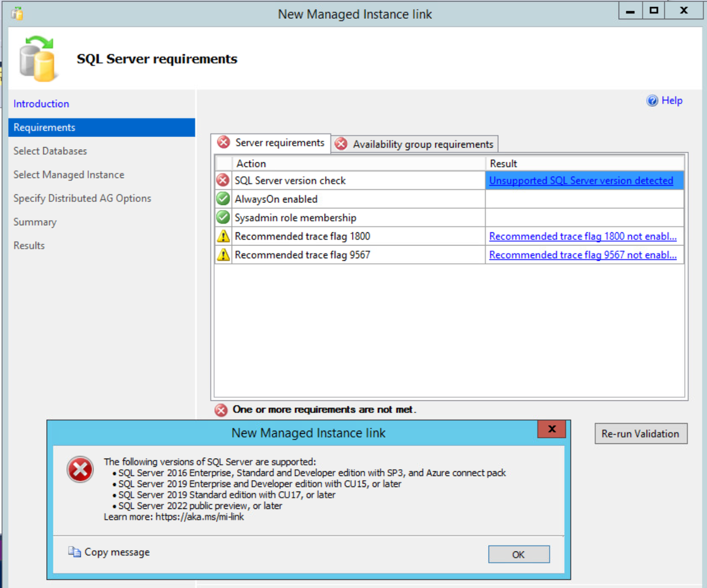Screen dimensions: 707x588
Task: Click the 'https://aka.ms/mi-link' text in dialog
Action: (199, 517)
